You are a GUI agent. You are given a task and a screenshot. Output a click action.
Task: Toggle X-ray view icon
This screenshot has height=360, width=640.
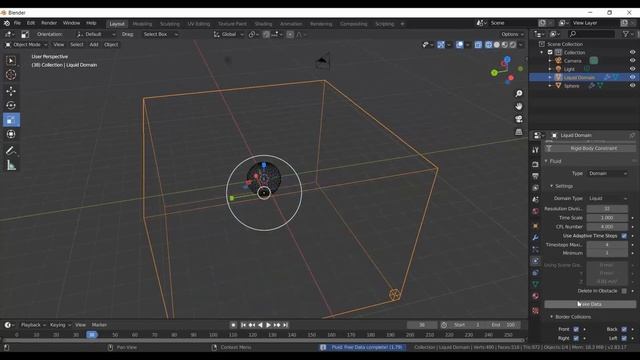478,44
